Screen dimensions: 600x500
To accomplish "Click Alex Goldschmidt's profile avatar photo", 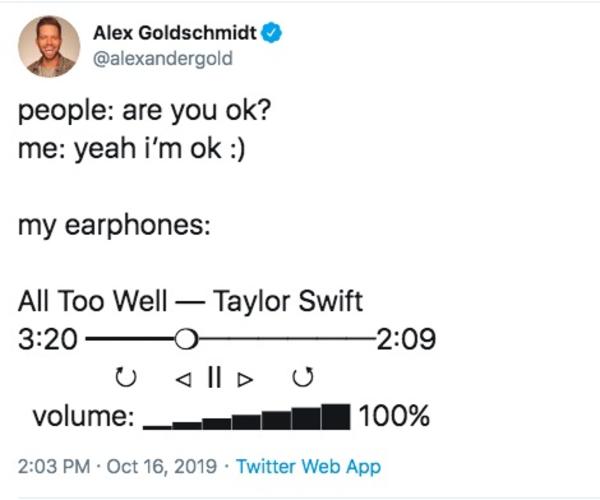I will [x=49, y=47].
